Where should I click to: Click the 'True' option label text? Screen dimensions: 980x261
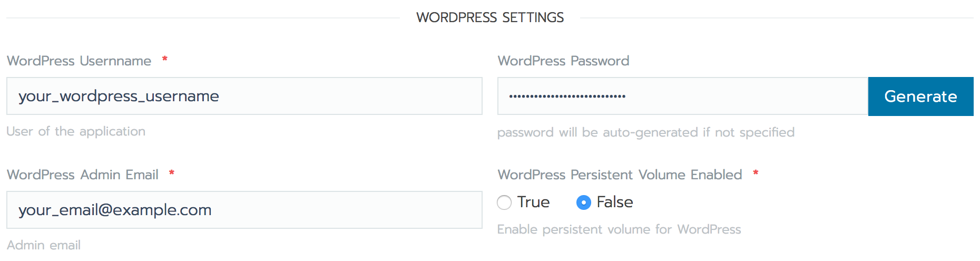(x=533, y=202)
